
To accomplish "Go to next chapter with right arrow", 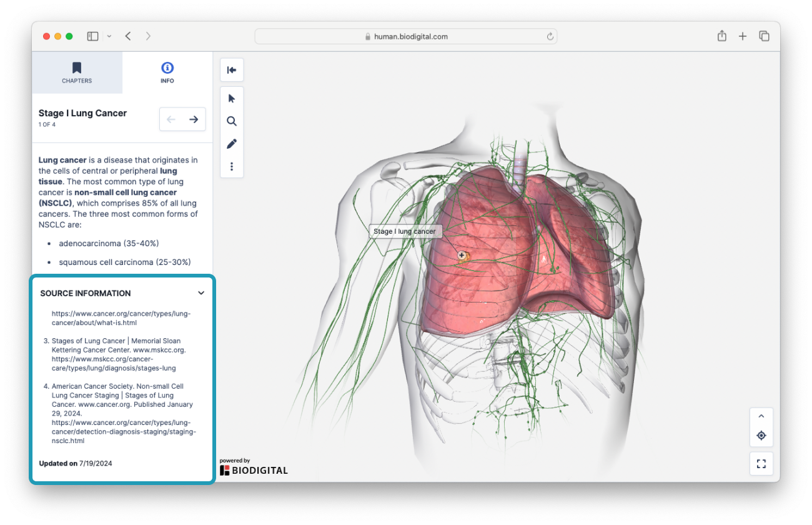I will click(x=194, y=119).
